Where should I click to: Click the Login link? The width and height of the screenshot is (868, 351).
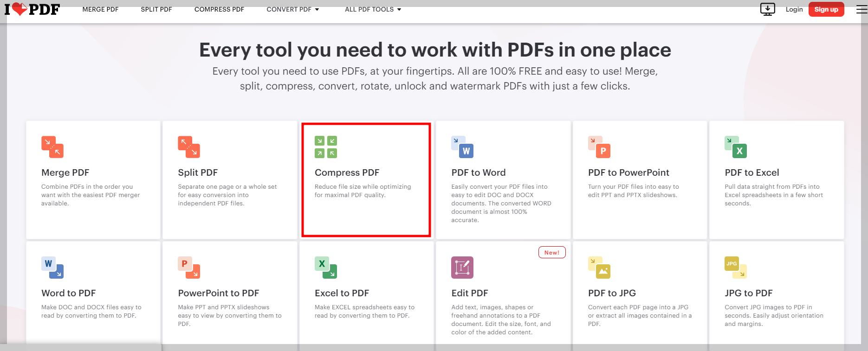(x=794, y=9)
